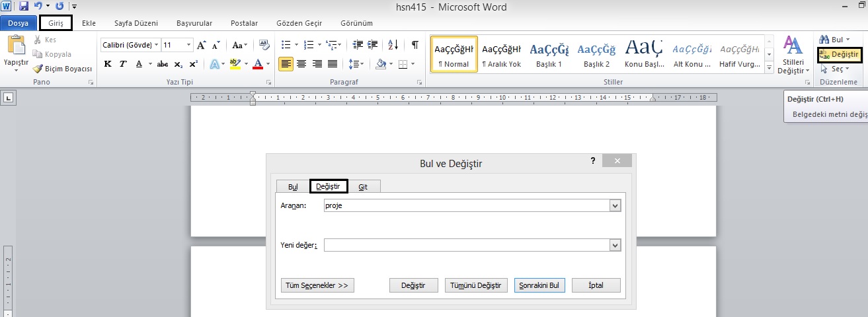Click the Undo arrow icon
The height and width of the screenshot is (317, 868).
pyautogui.click(x=38, y=7)
